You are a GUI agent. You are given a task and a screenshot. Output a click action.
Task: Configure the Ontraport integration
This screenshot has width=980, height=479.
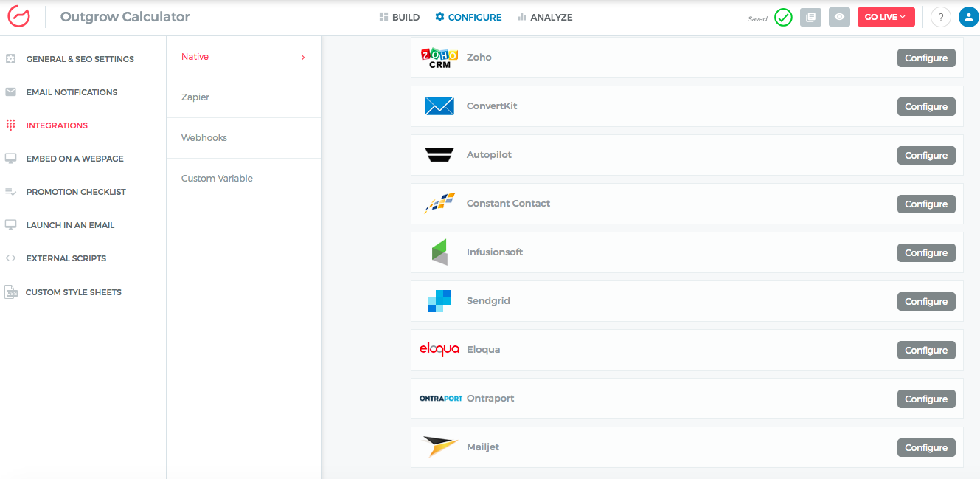926,399
